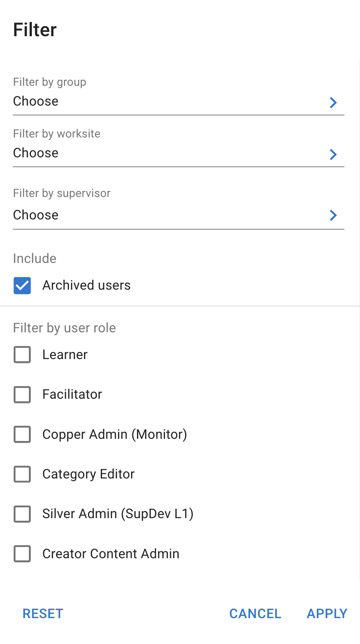Click the RESET button
This screenshot has width=360, height=644.
coord(43,613)
